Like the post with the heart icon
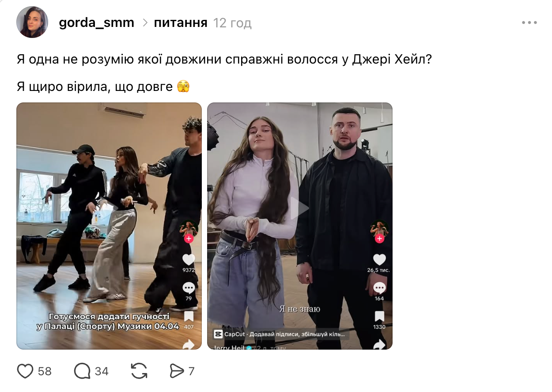 [x=25, y=371]
